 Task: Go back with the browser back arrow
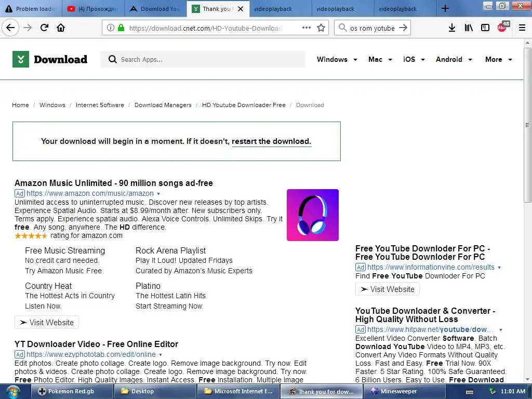point(10,28)
